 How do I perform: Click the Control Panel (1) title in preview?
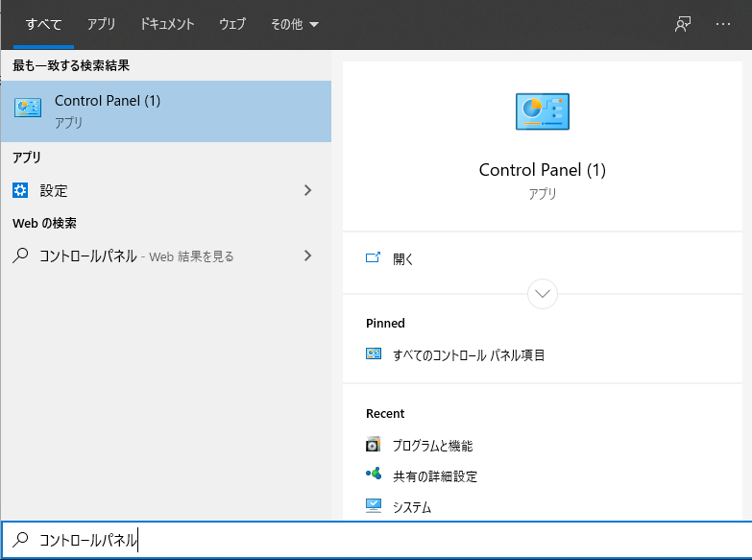[543, 170]
